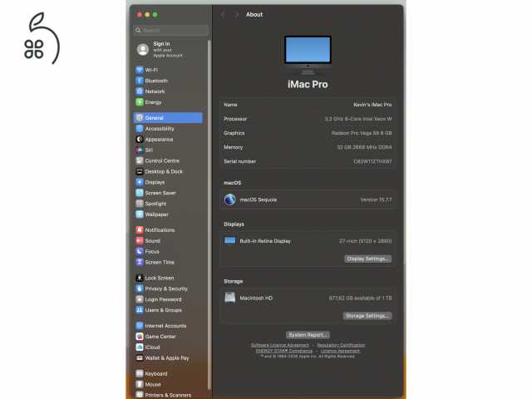Click "Version 15.7.7" text

click(376, 199)
